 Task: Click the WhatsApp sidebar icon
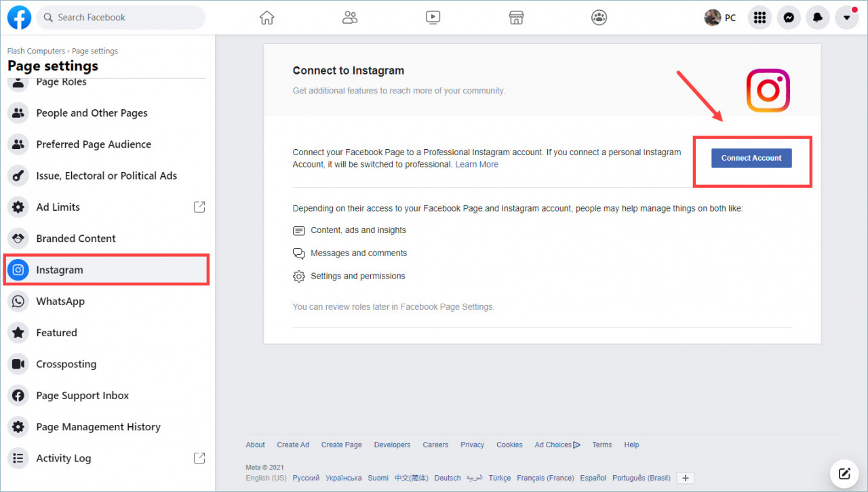[18, 301]
